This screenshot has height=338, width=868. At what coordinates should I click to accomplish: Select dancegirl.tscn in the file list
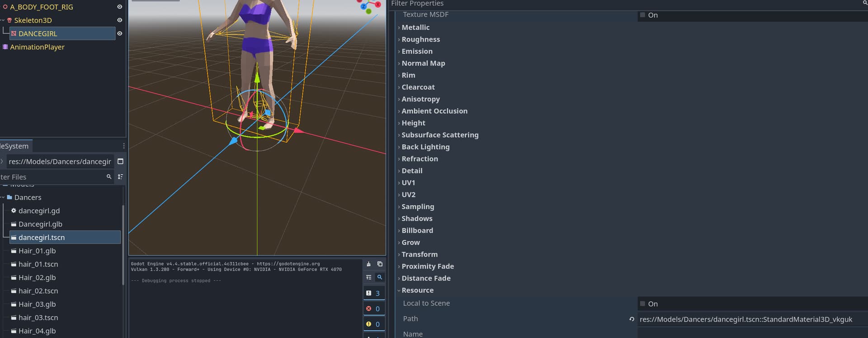(x=66, y=237)
